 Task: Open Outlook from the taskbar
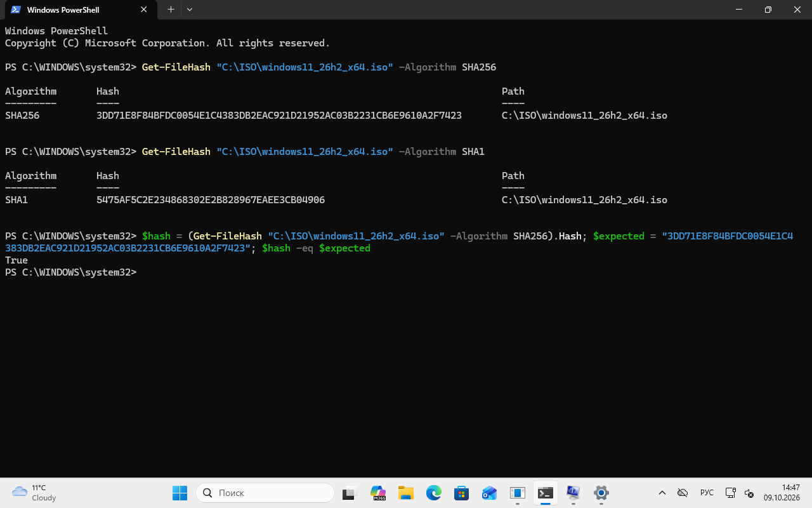pos(489,493)
